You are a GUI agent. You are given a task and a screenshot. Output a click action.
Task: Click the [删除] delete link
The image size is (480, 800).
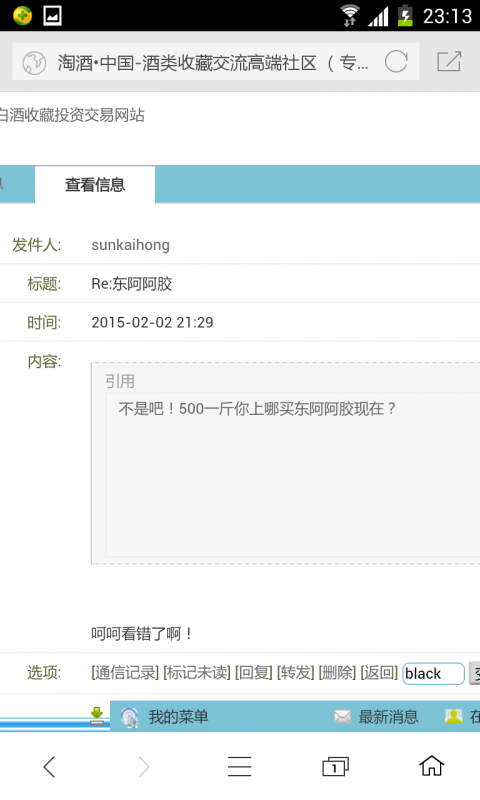point(337,672)
